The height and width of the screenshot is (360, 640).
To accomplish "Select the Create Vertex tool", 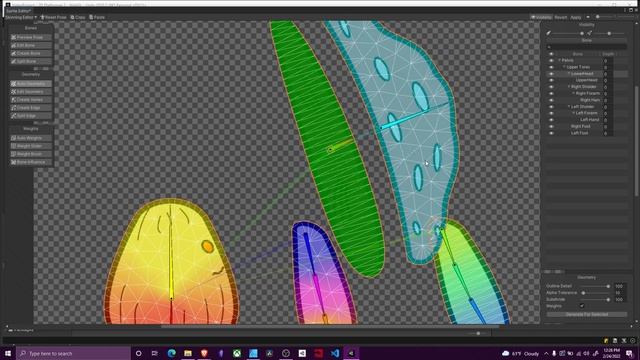I will pos(31,100).
